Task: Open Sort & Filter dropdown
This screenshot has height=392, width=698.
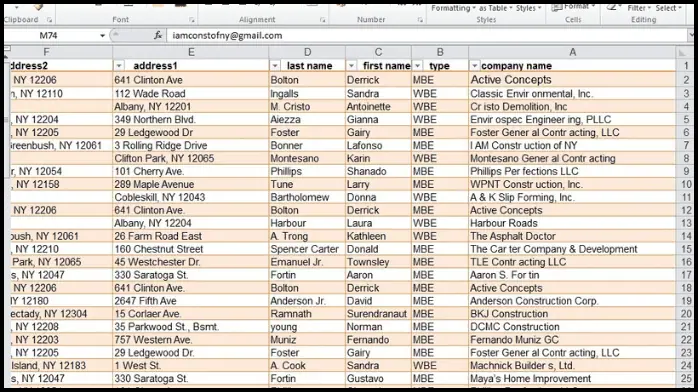Action: coord(639,8)
